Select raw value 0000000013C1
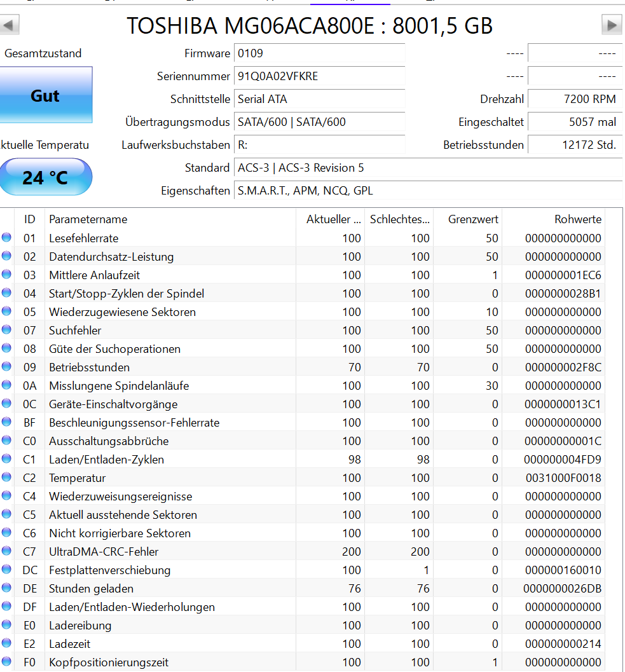This screenshot has width=625, height=672. click(563, 404)
